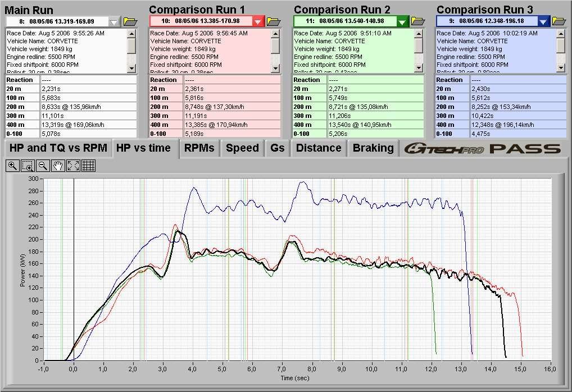Switch to the HP and TQ vs RPM tab
This screenshot has width=572, height=392.
coord(58,148)
